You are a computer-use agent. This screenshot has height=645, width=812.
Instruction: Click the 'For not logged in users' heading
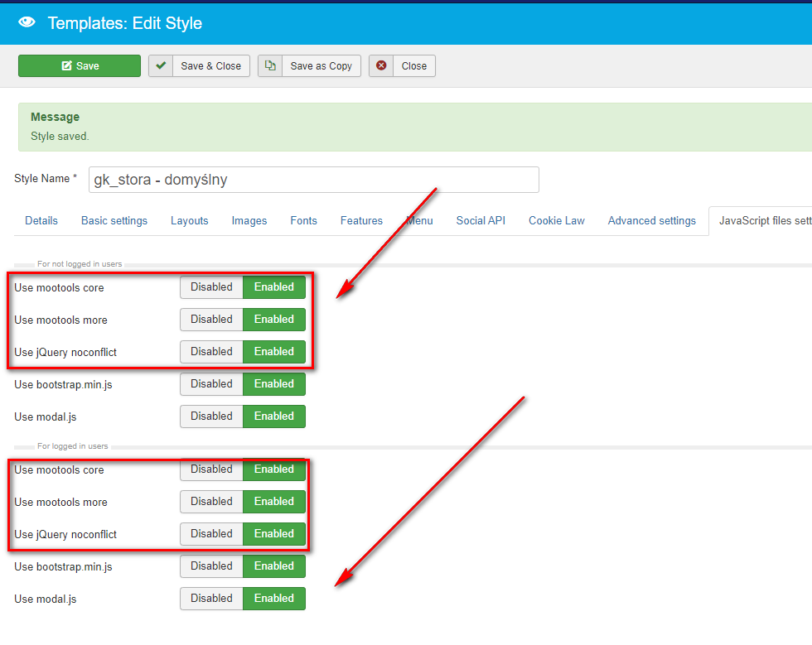click(80, 264)
